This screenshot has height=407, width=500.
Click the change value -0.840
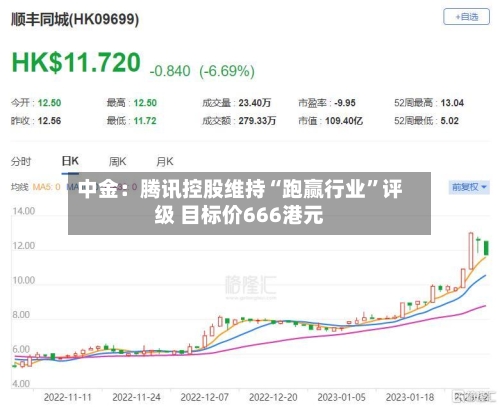(170, 71)
